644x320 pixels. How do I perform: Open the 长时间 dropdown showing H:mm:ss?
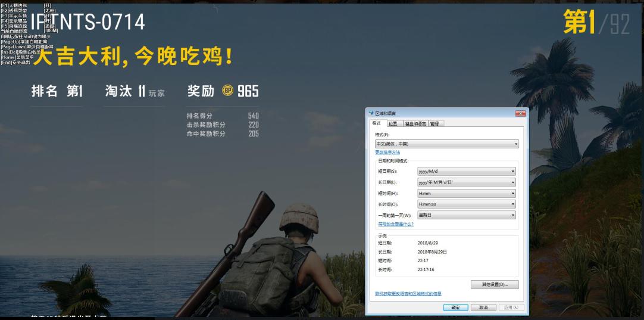(x=467, y=204)
